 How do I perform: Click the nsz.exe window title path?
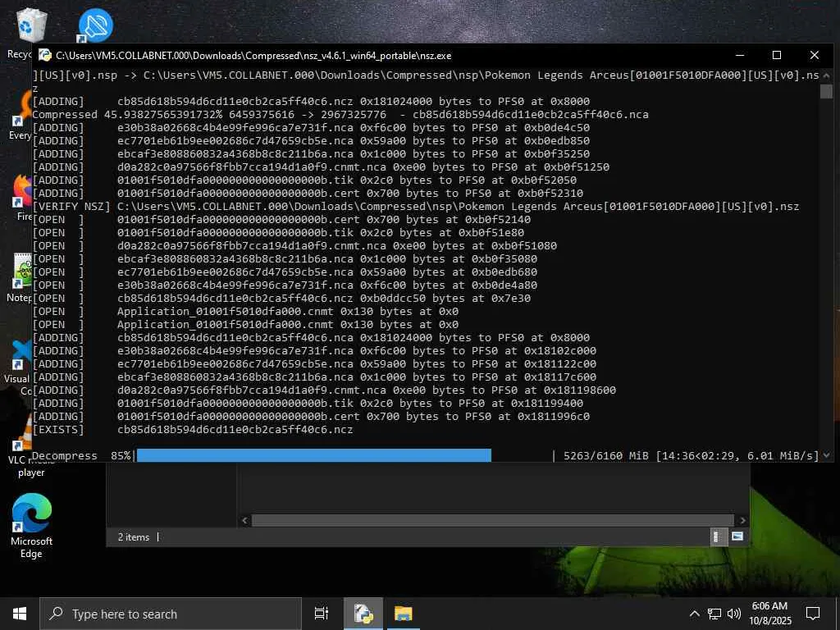pos(253,55)
